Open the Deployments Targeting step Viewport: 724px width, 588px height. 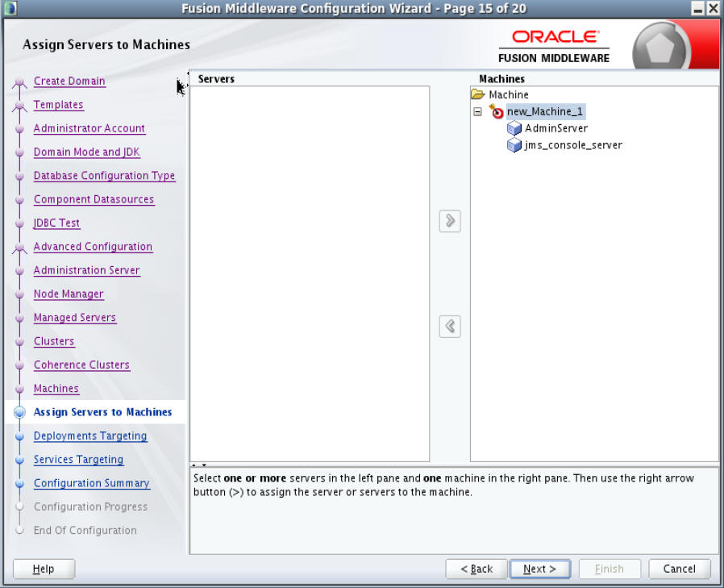click(90, 436)
